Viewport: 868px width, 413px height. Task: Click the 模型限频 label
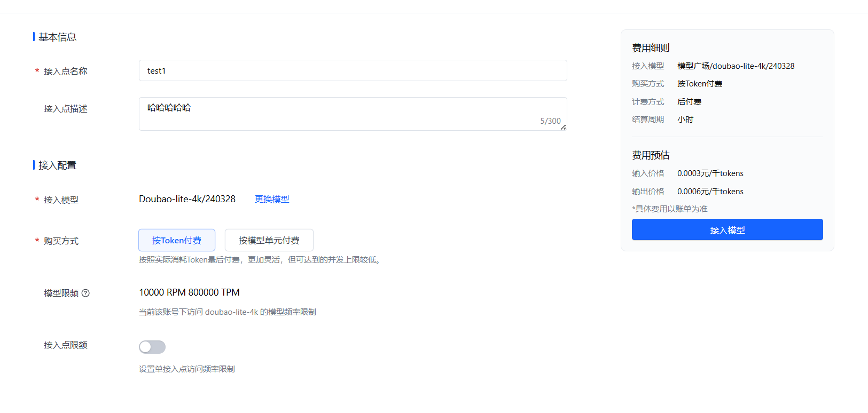tap(61, 293)
